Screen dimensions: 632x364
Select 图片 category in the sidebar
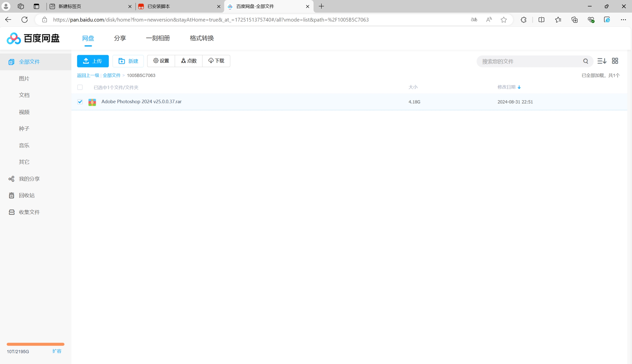[24, 79]
